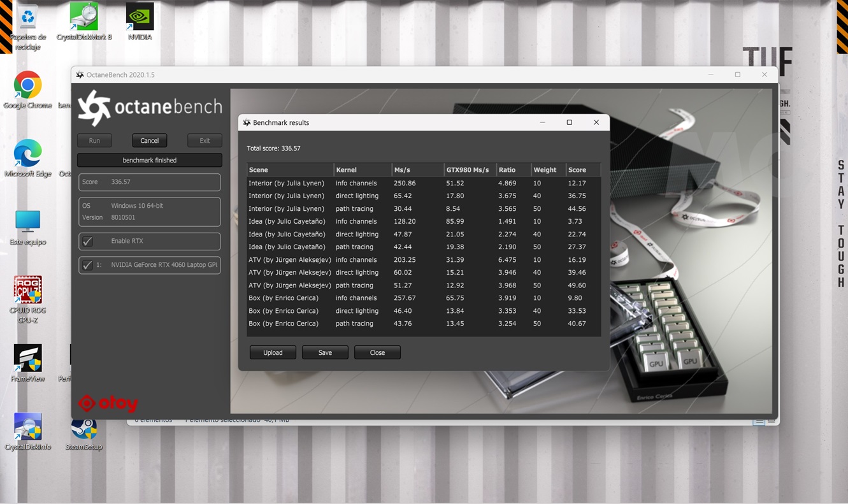
Task: Select the SteamSetup desktop icon
Action: [83, 430]
